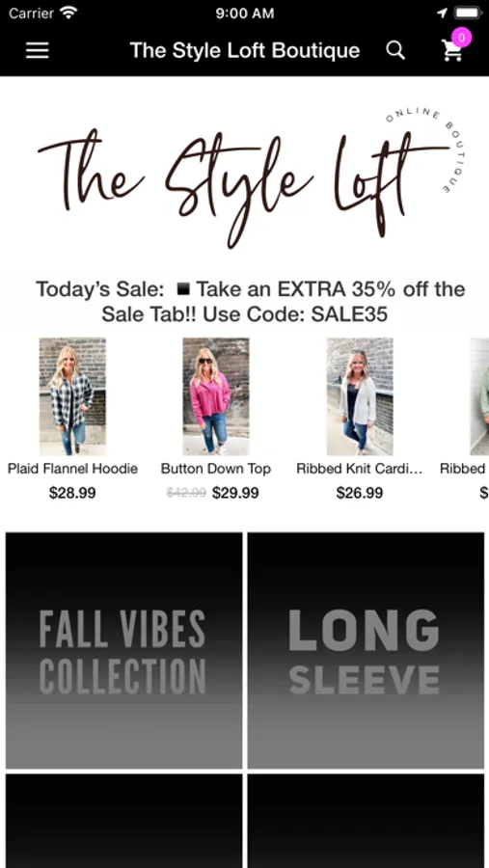Tap The Style Loft Boutique header title
Viewport: 489px width, 868px height.
pos(245,50)
